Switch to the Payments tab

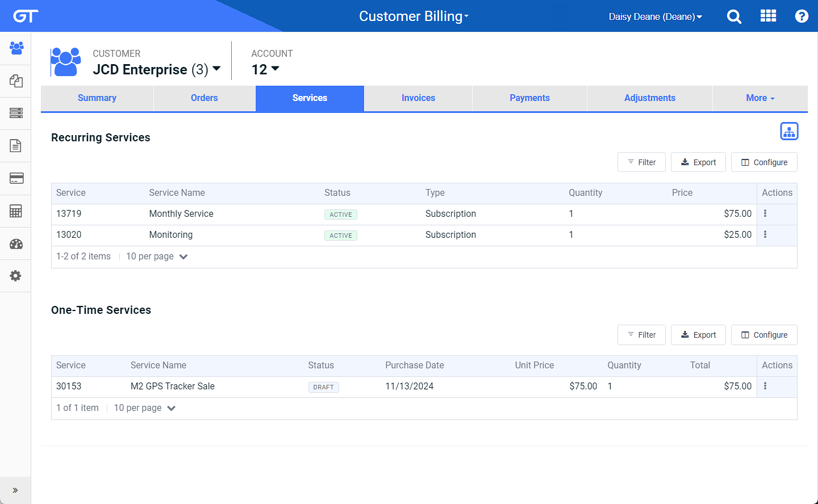[x=529, y=98]
